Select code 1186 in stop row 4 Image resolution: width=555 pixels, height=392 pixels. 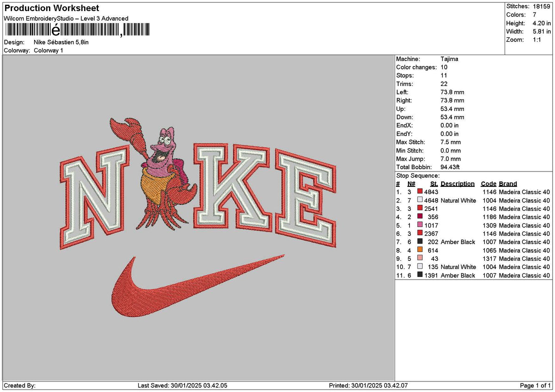tap(489, 217)
